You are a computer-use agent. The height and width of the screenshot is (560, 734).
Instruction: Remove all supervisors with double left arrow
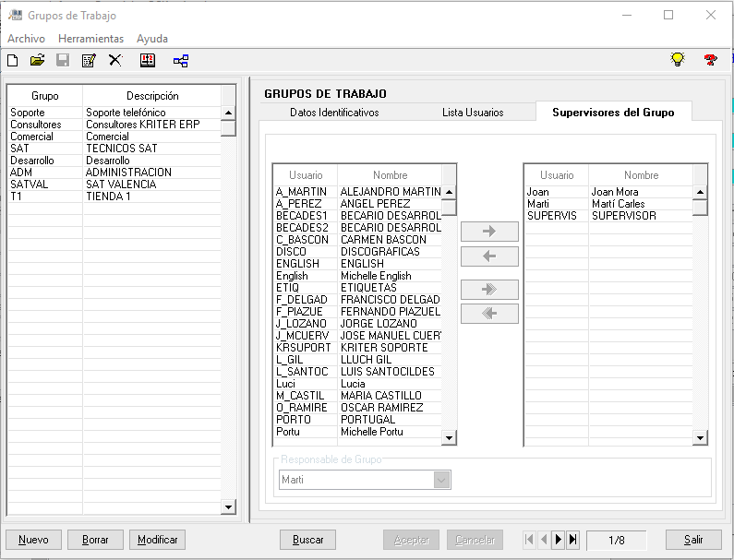pos(489,314)
